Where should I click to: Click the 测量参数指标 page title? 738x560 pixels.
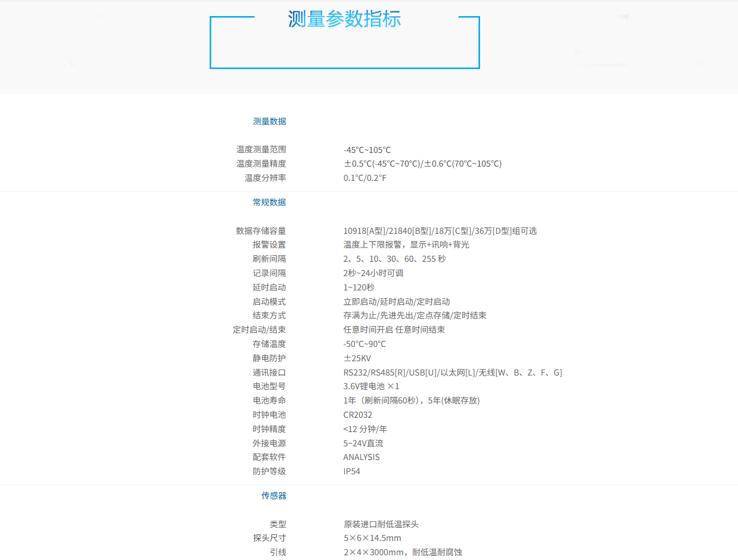pyautogui.click(x=344, y=19)
